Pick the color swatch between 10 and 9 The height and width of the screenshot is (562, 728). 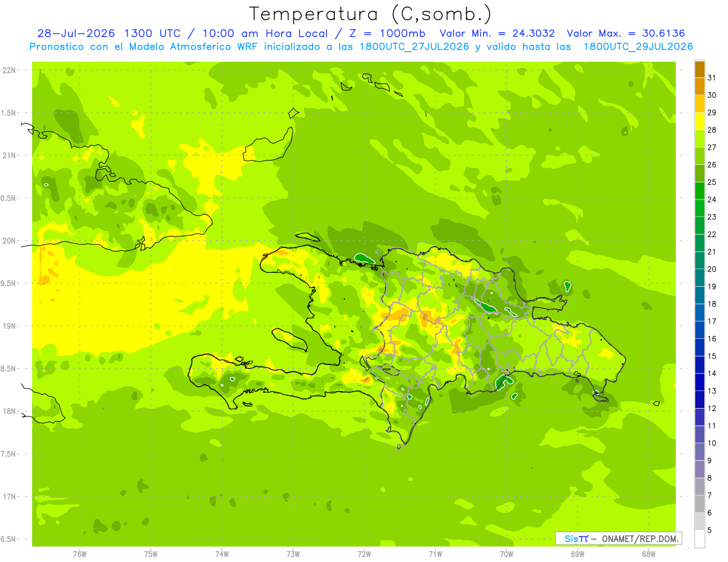click(x=699, y=452)
